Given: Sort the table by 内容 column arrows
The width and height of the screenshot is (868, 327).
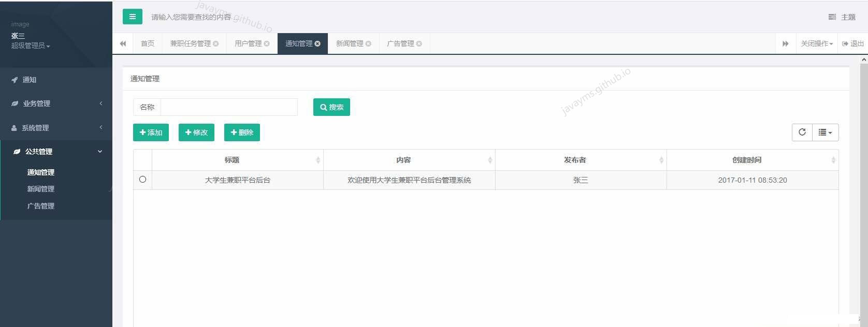Looking at the screenshot, I should 490,160.
